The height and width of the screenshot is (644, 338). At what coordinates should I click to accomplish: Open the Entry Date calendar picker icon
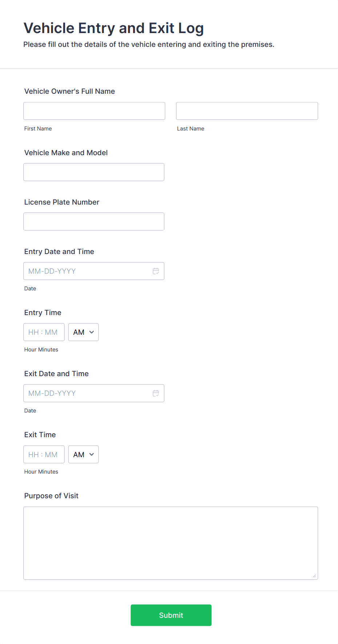coord(156,271)
